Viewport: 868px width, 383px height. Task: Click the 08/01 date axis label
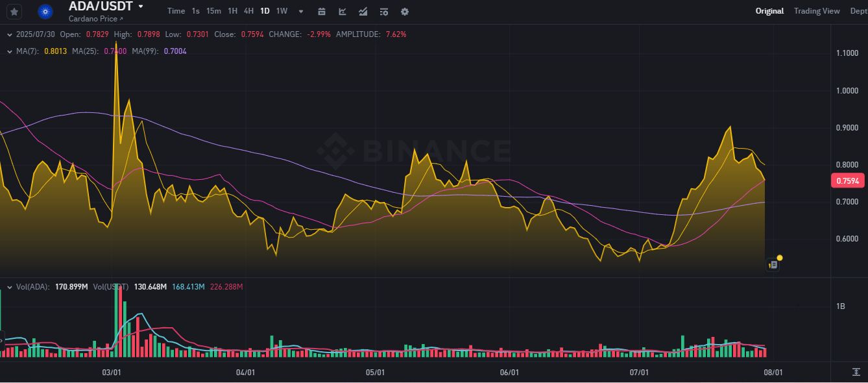click(x=773, y=372)
